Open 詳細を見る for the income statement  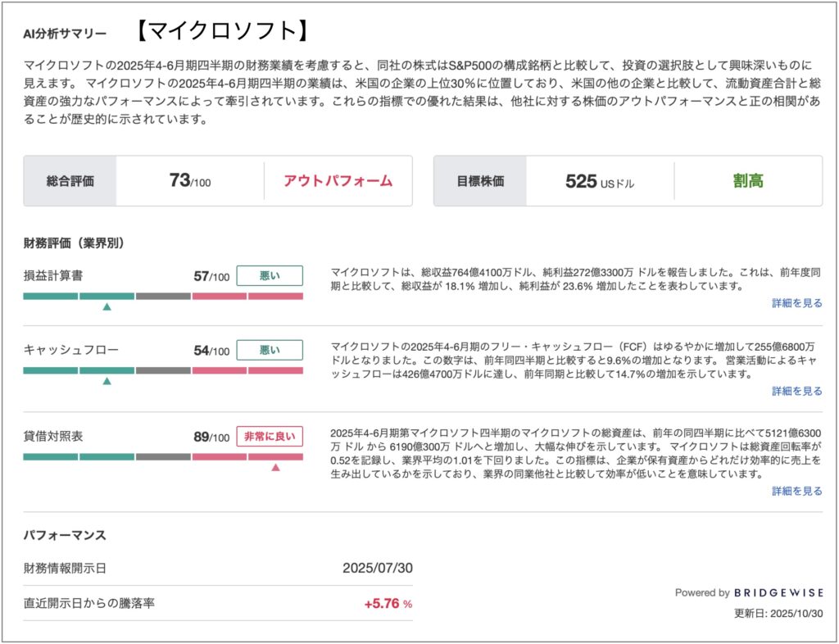click(x=796, y=303)
